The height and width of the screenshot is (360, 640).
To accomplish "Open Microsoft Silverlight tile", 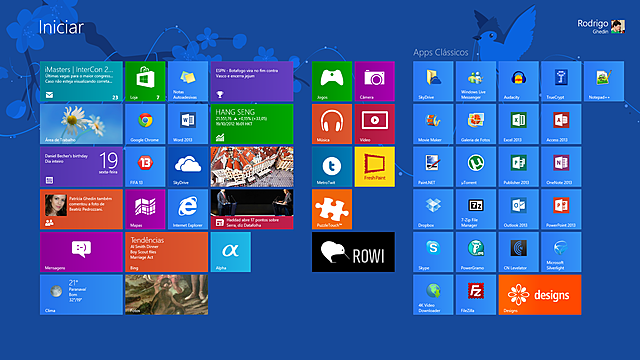I will pos(561,252).
